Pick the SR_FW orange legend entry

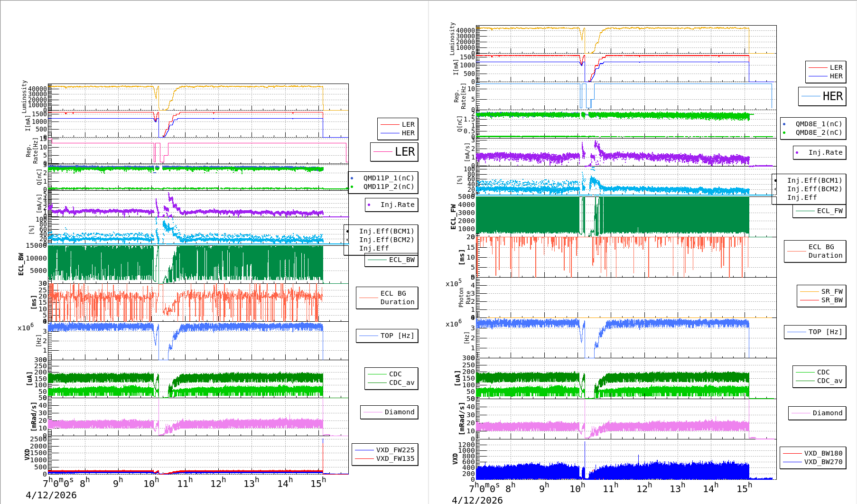click(821, 292)
